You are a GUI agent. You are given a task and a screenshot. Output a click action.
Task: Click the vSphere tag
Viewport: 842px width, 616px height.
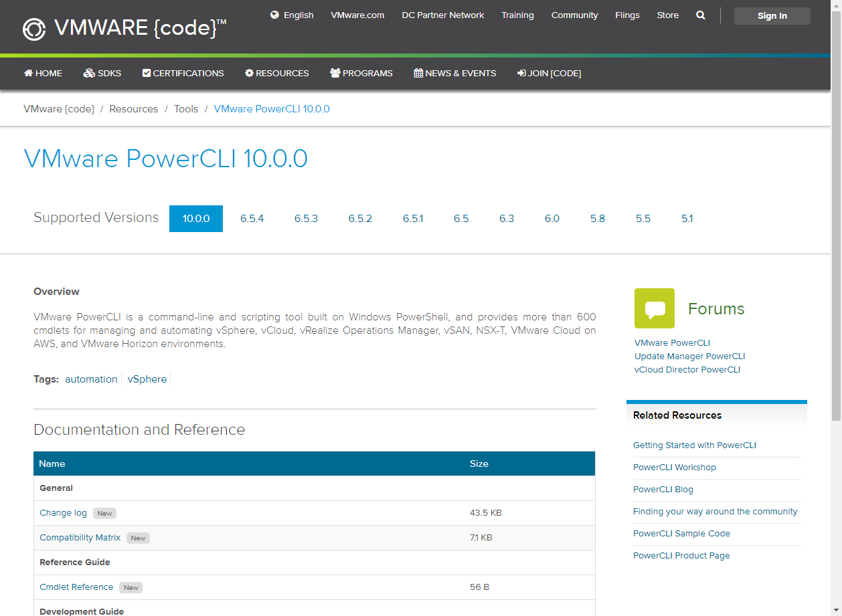pyautogui.click(x=147, y=379)
